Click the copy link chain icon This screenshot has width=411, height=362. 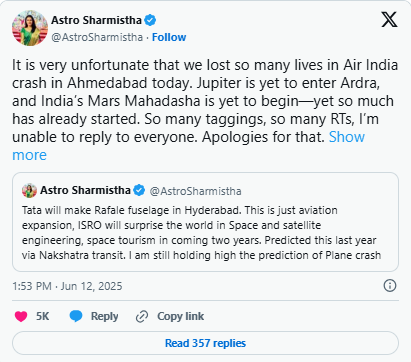click(142, 316)
